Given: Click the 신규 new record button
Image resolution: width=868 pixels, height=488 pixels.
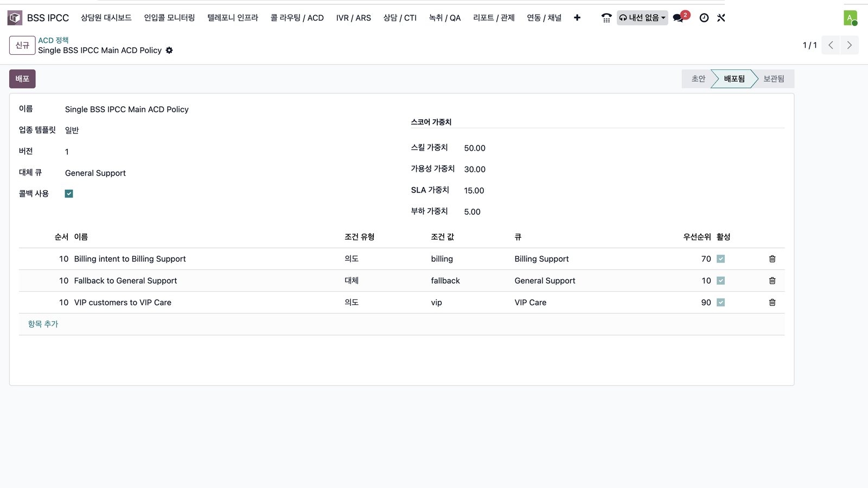Looking at the screenshot, I should pyautogui.click(x=22, y=46).
